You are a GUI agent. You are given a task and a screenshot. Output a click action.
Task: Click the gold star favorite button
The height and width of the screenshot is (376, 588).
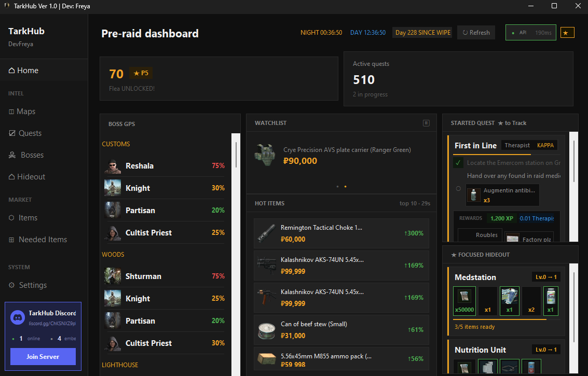[567, 33]
